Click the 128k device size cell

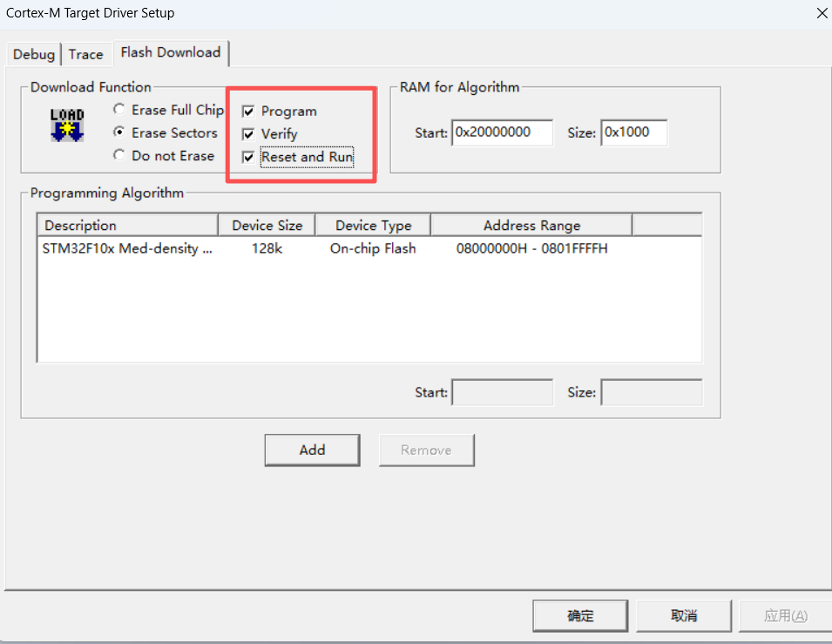pos(267,248)
